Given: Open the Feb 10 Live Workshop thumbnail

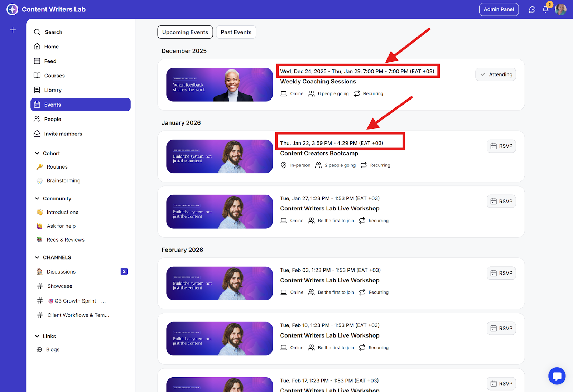Looking at the screenshot, I should pos(220,339).
